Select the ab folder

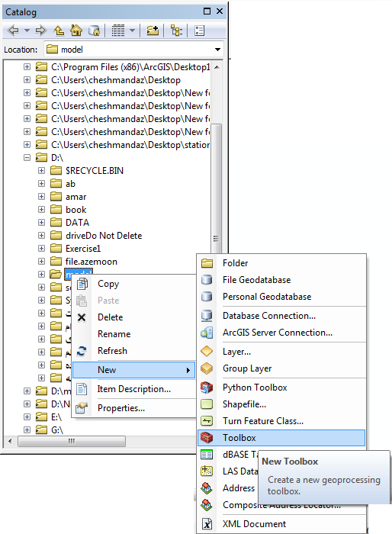70,184
